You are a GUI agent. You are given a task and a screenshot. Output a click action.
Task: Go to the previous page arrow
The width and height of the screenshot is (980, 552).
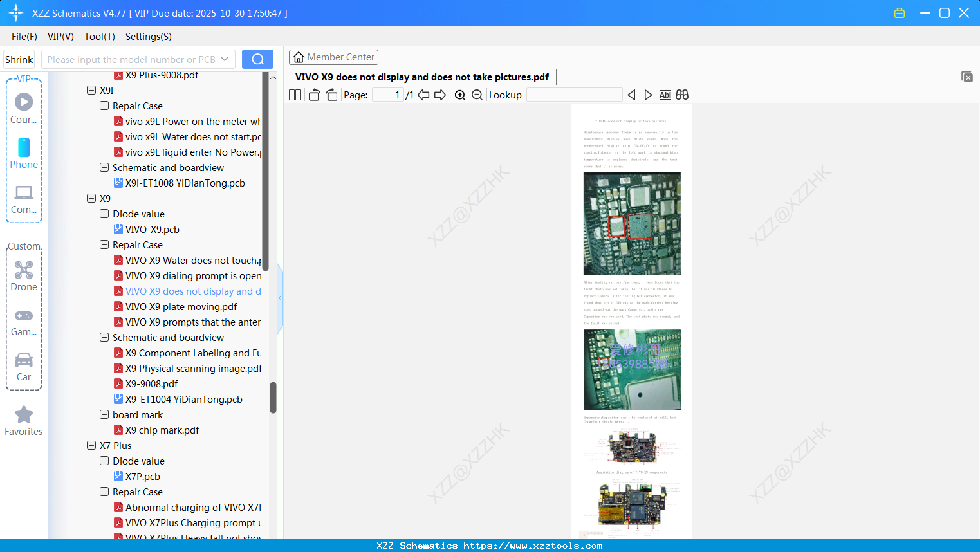(423, 95)
